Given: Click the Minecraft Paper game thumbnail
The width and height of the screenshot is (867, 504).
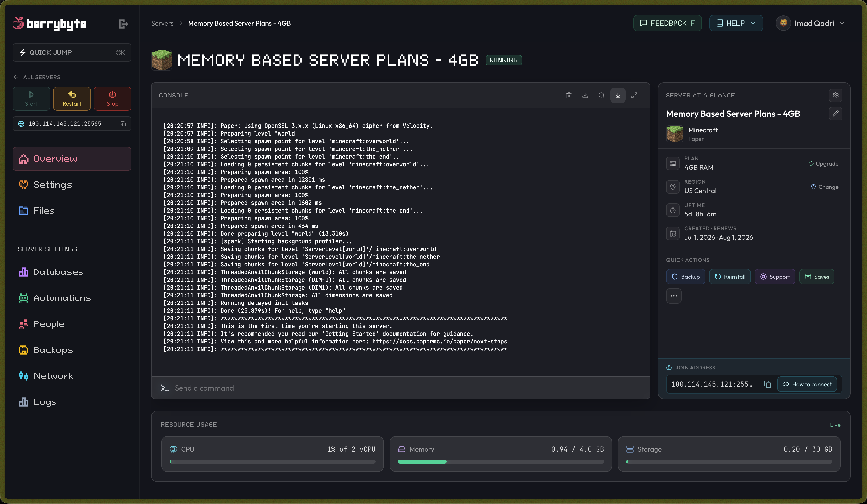Looking at the screenshot, I should click(674, 134).
